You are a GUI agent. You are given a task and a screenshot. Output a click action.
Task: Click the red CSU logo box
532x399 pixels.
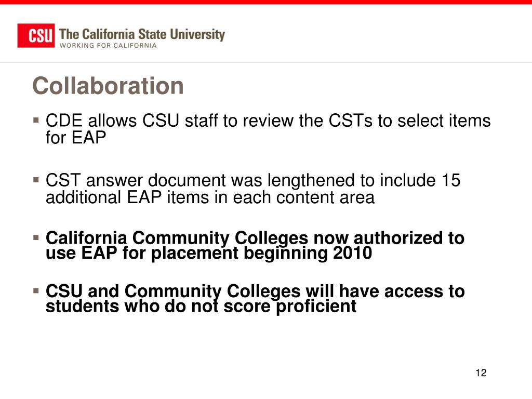36,36
